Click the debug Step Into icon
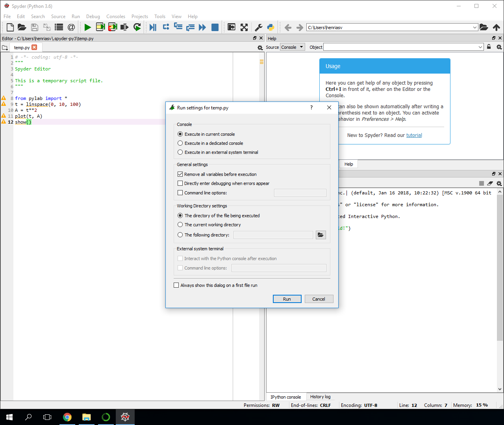This screenshot has height=425, width=504. tap(178, 27)
